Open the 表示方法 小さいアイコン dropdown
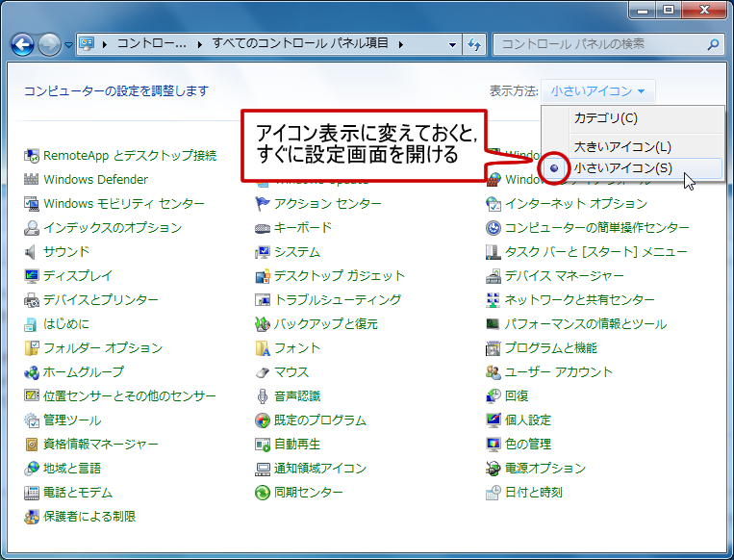This screenshot has width=734, height=560. coord(597,90)
